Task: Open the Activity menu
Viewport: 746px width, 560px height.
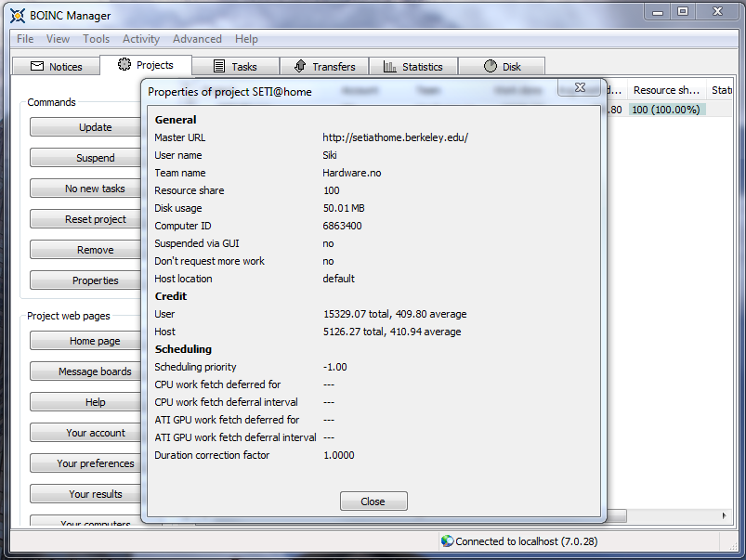Action: [x=141, y=39]
